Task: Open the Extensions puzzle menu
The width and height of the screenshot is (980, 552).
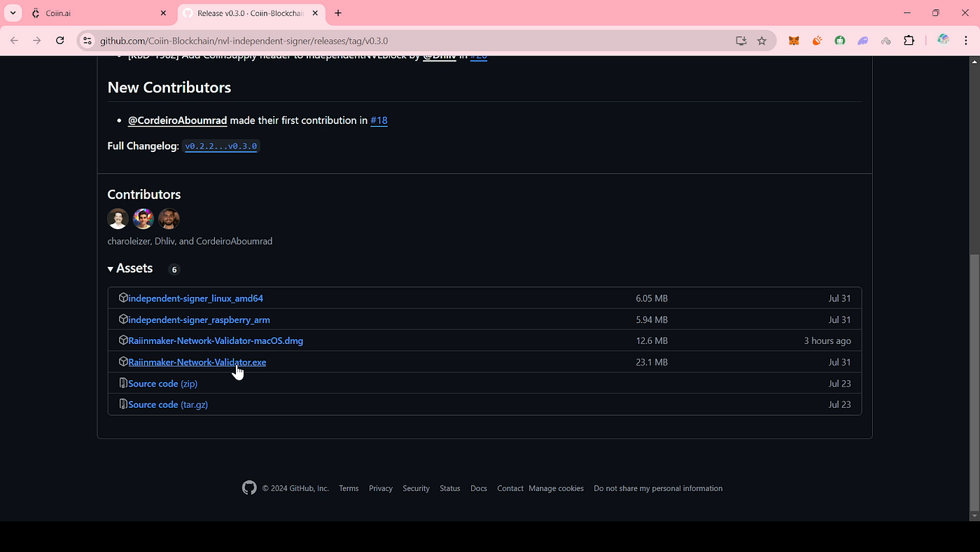Action: point(909,41)
